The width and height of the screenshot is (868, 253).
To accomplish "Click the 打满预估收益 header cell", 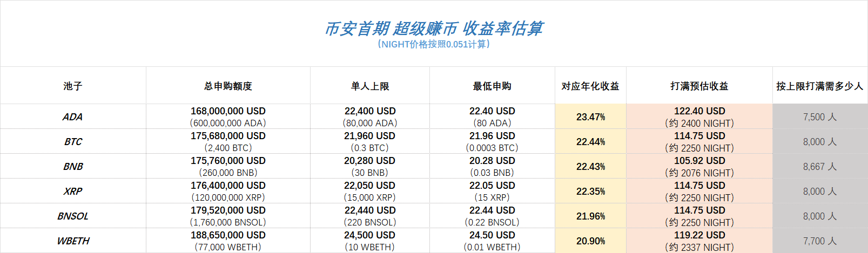I will [x=699, y=86].
